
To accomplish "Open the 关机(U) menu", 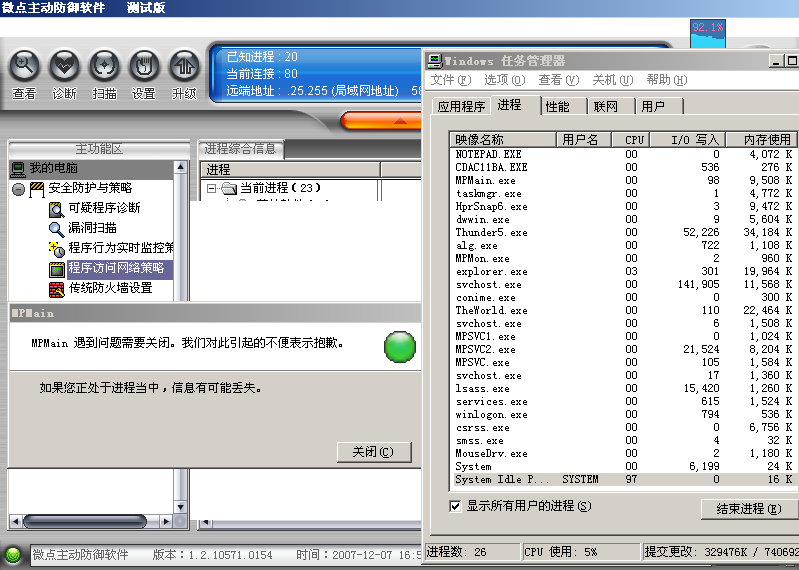I will [x=612, y=80].
